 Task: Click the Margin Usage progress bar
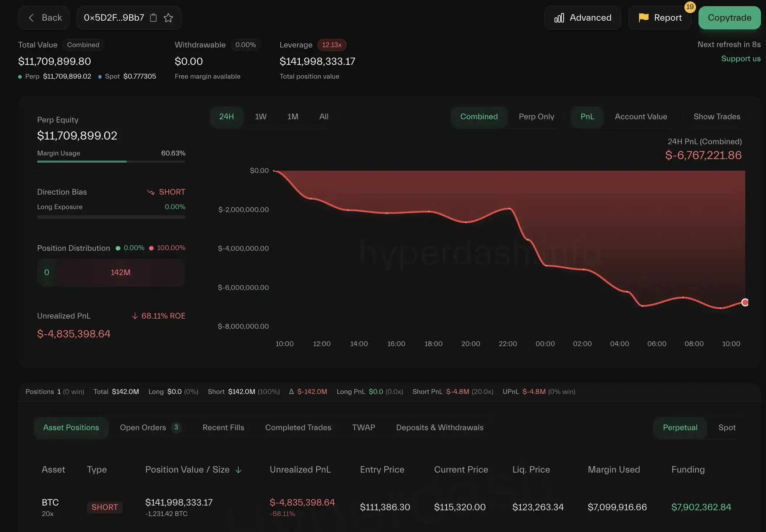point(111,162)
